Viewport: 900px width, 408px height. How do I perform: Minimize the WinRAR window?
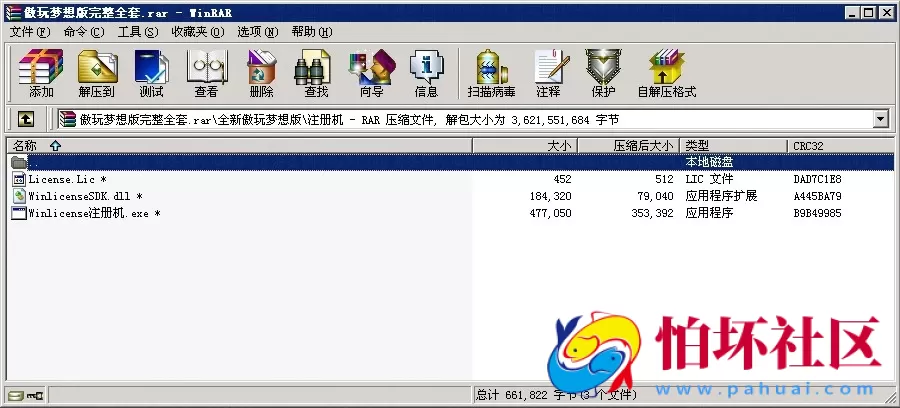853,13
